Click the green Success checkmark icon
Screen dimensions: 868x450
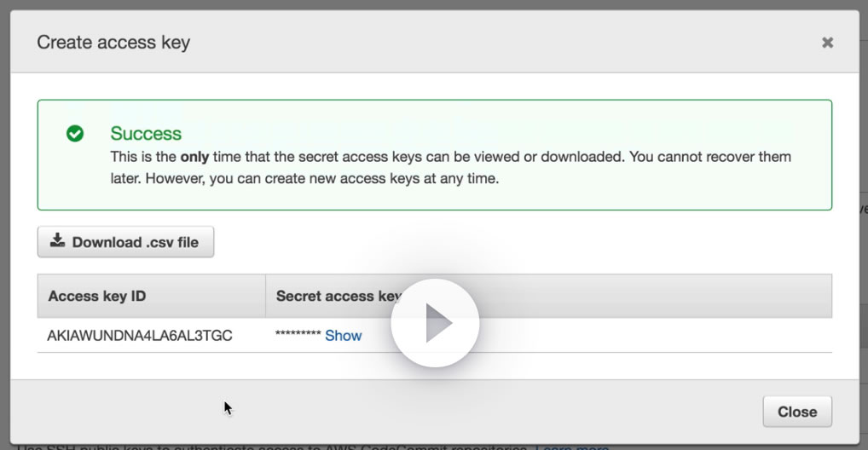(x=75, y=134)
